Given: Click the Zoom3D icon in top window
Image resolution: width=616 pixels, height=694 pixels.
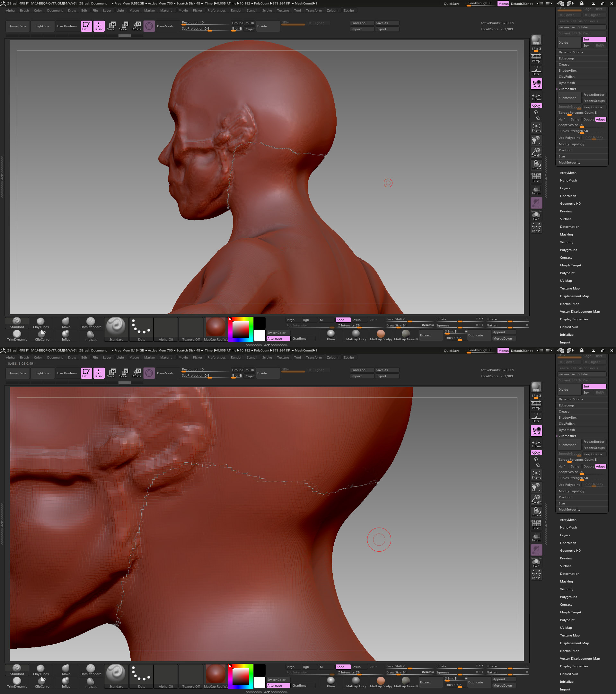Looking at the screenshot, I should point(536,152).
